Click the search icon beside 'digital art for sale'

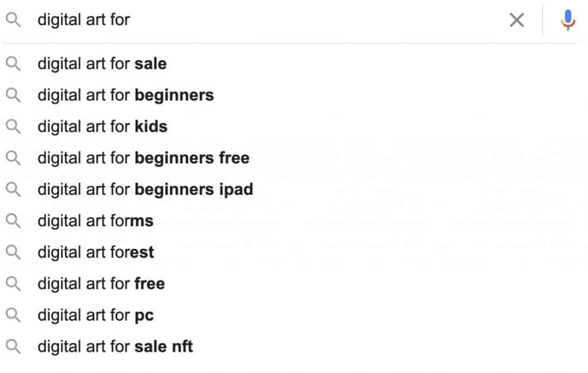(x=13, y=64)
